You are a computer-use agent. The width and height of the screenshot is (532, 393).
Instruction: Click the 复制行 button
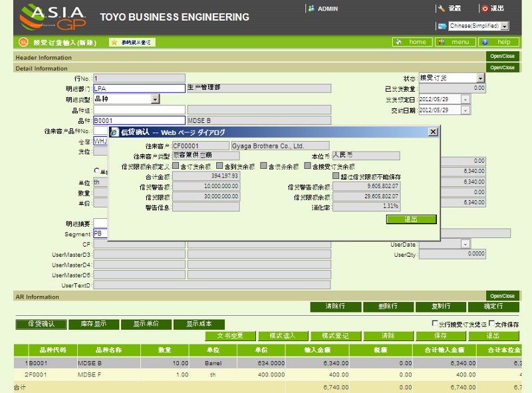coord(441,307)
